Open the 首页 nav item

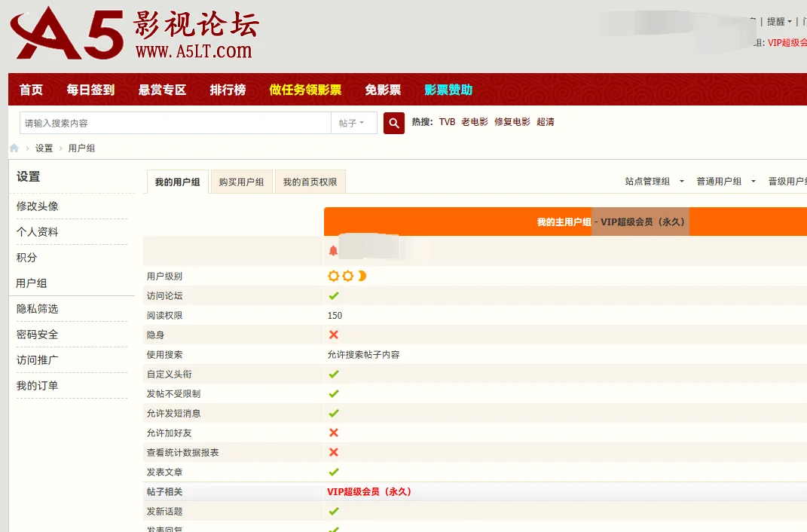31,90
